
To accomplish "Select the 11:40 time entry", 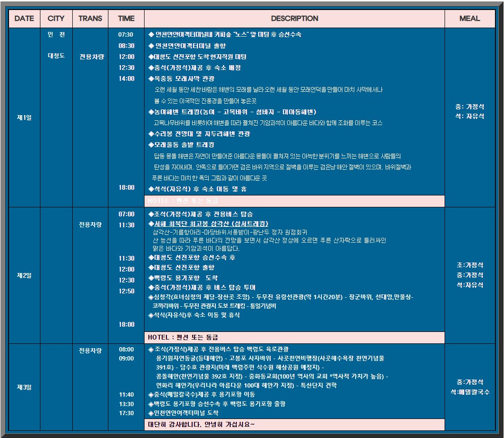I will point(126,395).
